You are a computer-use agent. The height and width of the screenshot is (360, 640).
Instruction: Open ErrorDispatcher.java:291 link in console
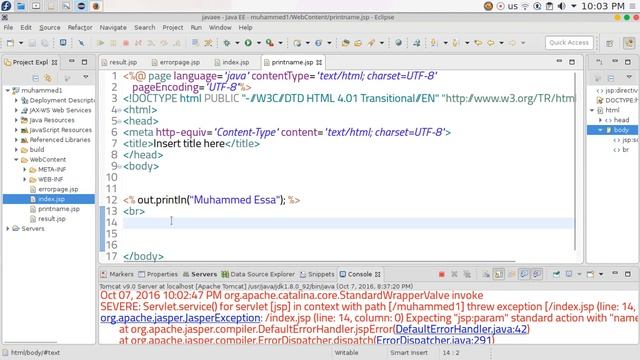point(433,340)
